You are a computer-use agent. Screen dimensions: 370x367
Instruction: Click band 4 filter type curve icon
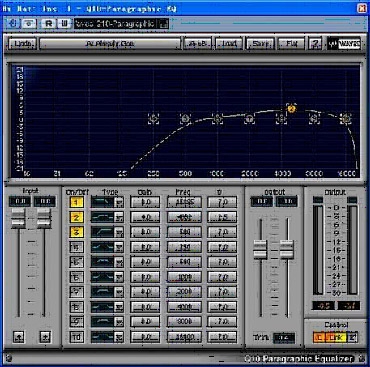(x=102, y=247)
